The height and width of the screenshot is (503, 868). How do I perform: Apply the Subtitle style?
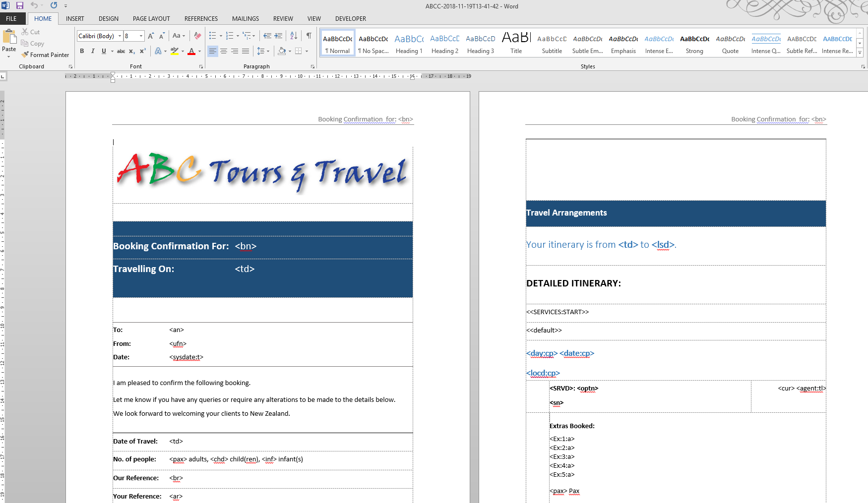552,43
